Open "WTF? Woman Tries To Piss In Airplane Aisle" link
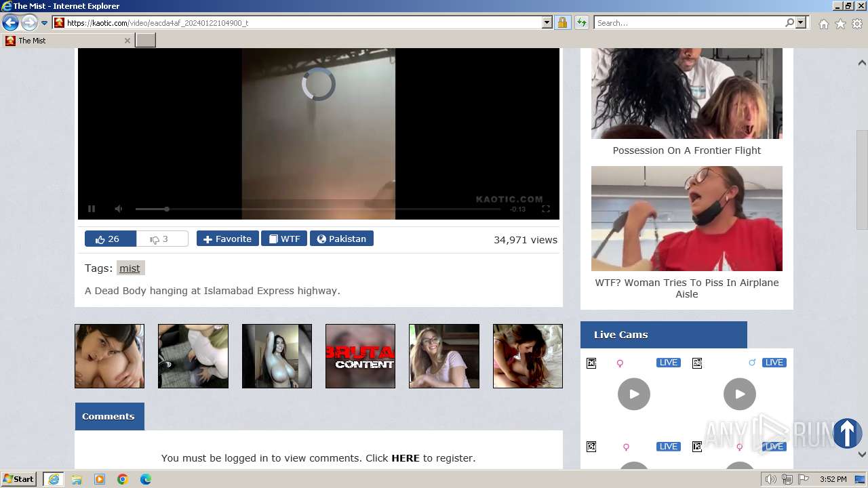 click(x=687, y=288)
